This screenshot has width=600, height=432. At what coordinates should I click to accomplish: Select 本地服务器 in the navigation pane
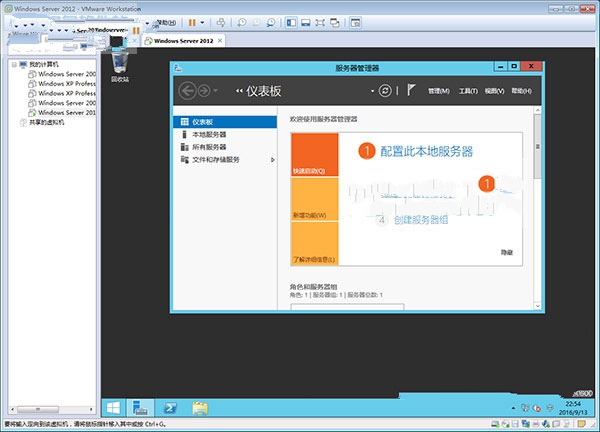tap(225, 135)
